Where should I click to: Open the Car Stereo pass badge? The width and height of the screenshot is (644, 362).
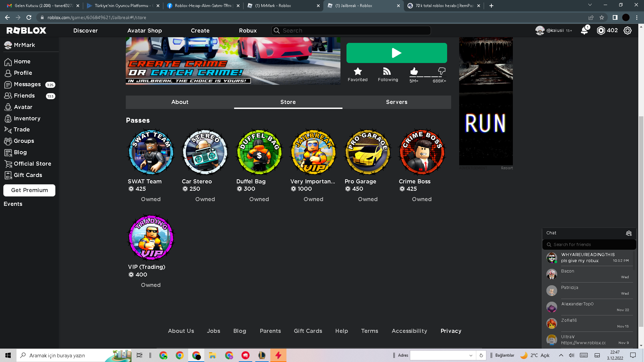[205, 152]
